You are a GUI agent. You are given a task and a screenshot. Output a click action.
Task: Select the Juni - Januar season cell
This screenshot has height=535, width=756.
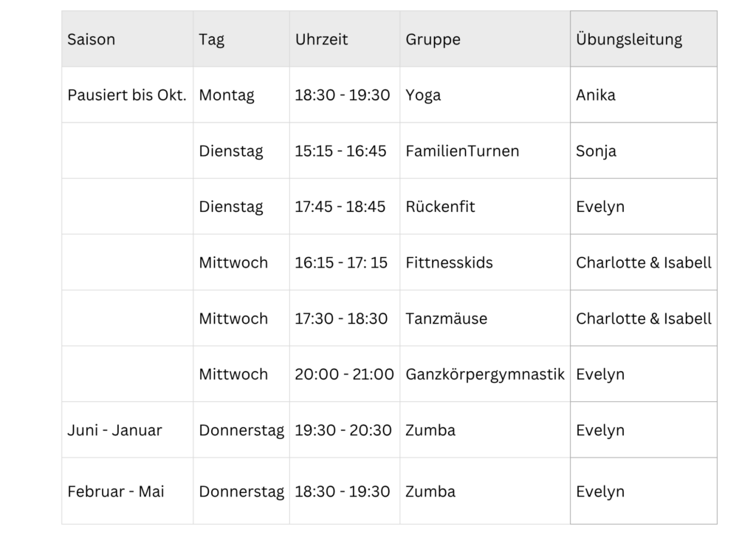[127, 430]
